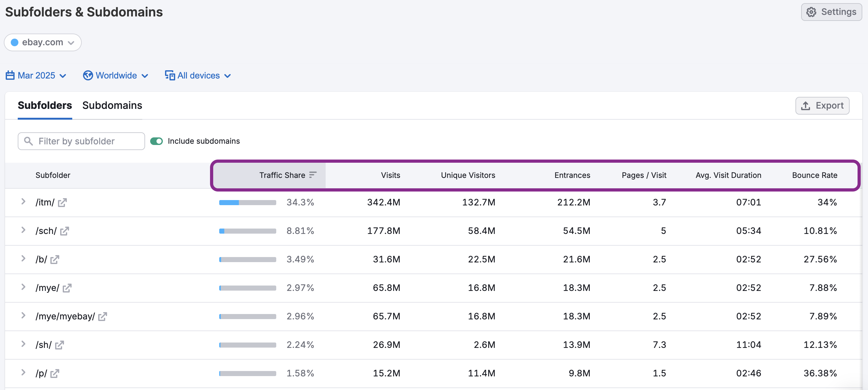Select the Subfolders tab
This screenshot has height=390, width=868.
[45, 105]
